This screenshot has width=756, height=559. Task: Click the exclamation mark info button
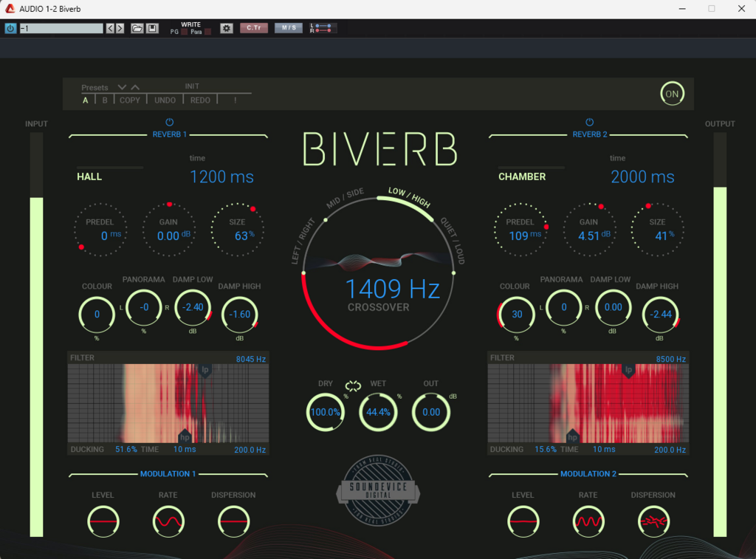(x=236, y=100)
